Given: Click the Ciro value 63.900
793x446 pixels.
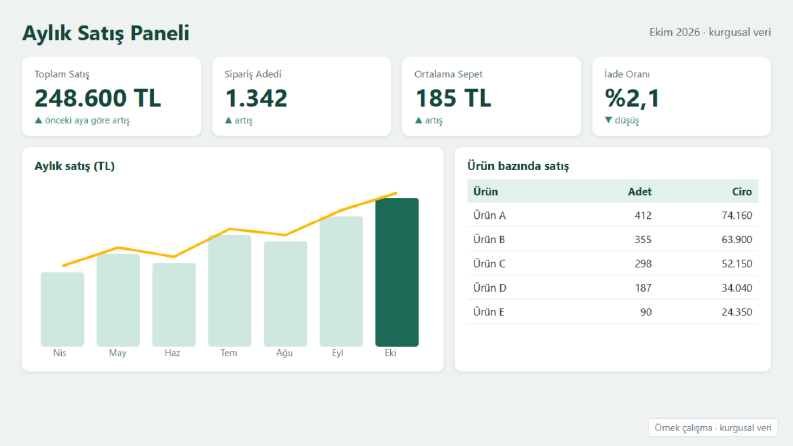Looking at the screenshot, I should coord(737,240).
